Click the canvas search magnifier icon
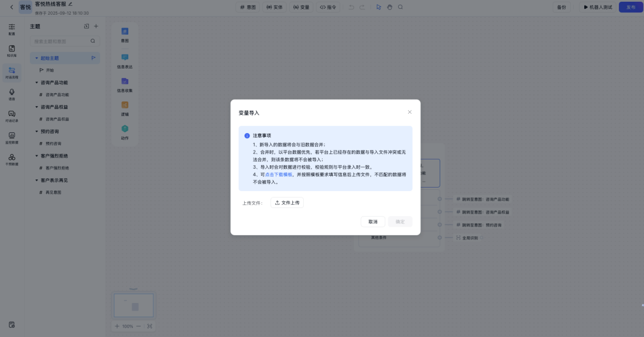Screen dimensions: 644x337 click(400, 7)
